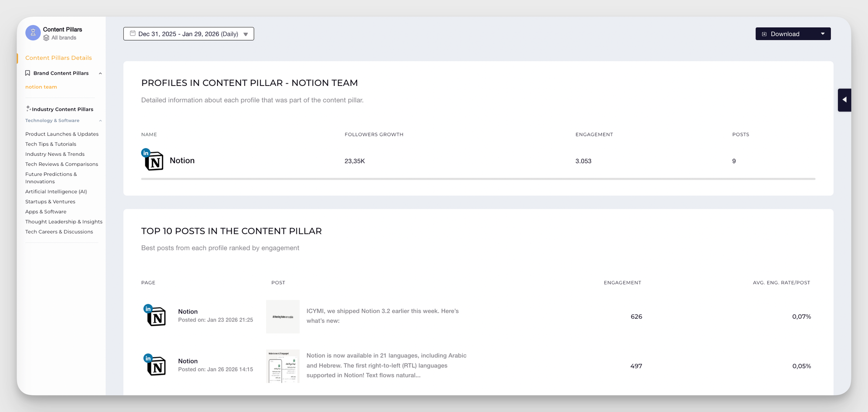Click the sparkle icon next to Industry Content Pillars
The image size is (868, 412).
click(28, 109)
